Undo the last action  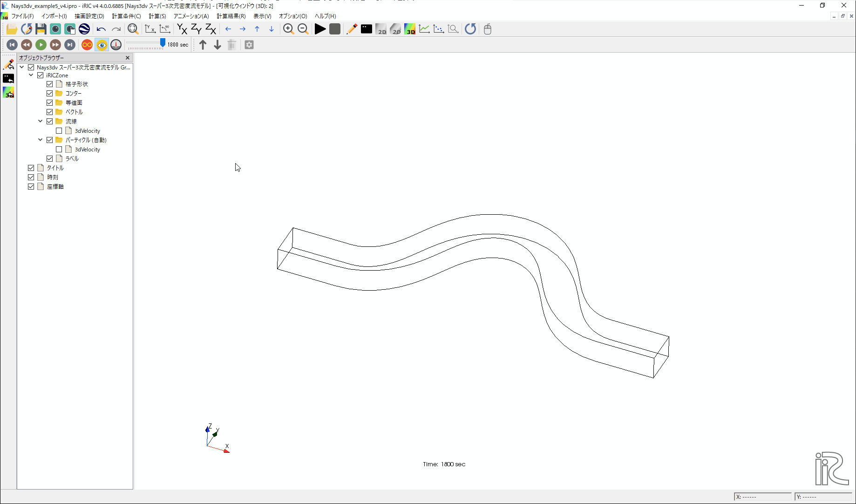point(101,29)
